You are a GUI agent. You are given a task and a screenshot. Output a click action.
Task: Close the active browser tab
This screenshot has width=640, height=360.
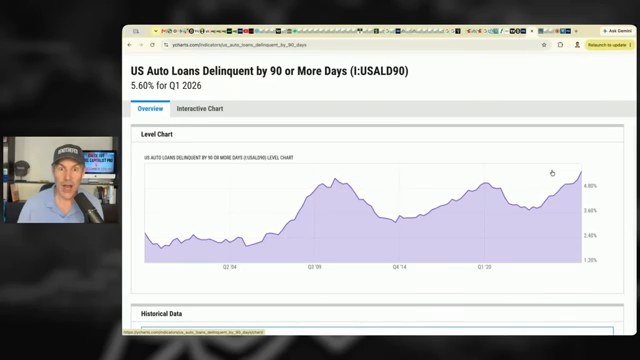[532, 31]
